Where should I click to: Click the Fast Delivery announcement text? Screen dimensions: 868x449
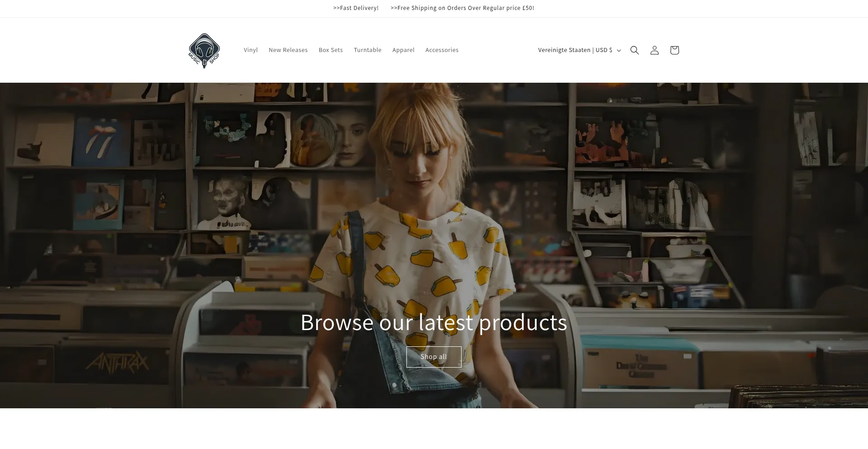click(356, 8)
